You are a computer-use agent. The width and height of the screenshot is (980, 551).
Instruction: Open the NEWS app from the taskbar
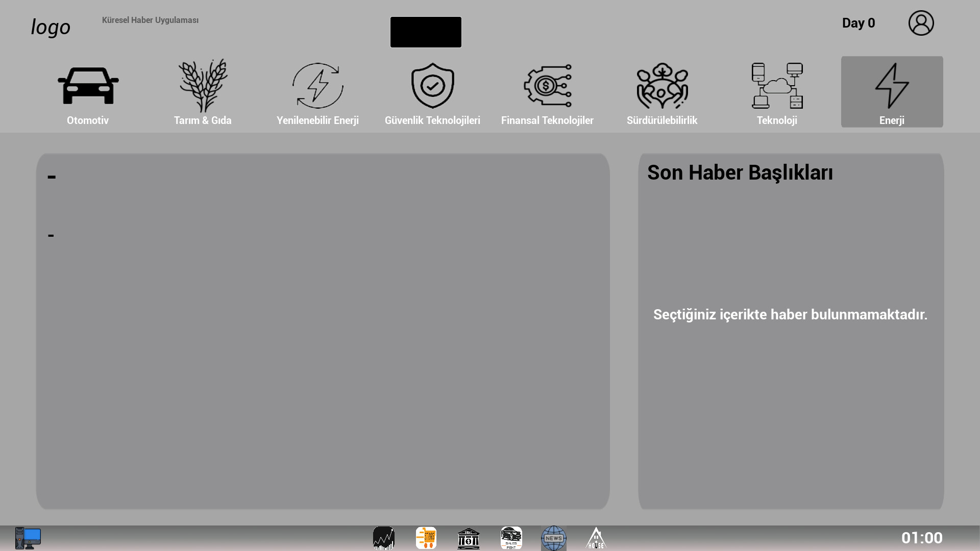(553, 538)
